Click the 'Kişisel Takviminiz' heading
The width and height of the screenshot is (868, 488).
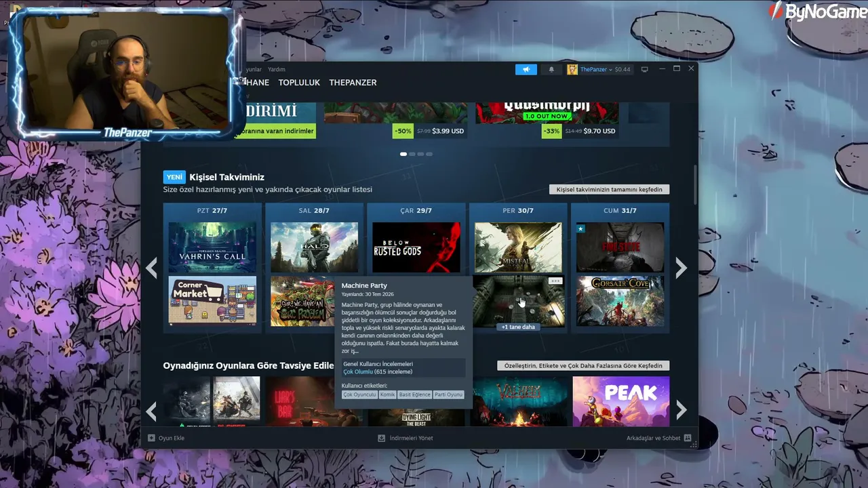coord(227,177)
